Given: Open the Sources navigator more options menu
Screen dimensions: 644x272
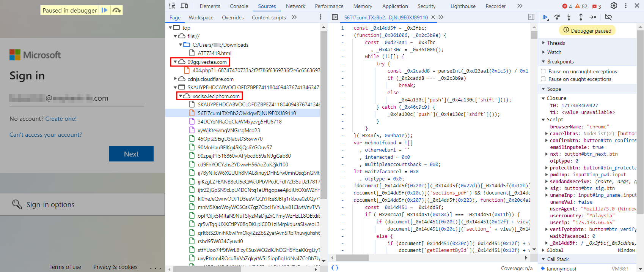Looking at the screenshot, I should 320,17.
